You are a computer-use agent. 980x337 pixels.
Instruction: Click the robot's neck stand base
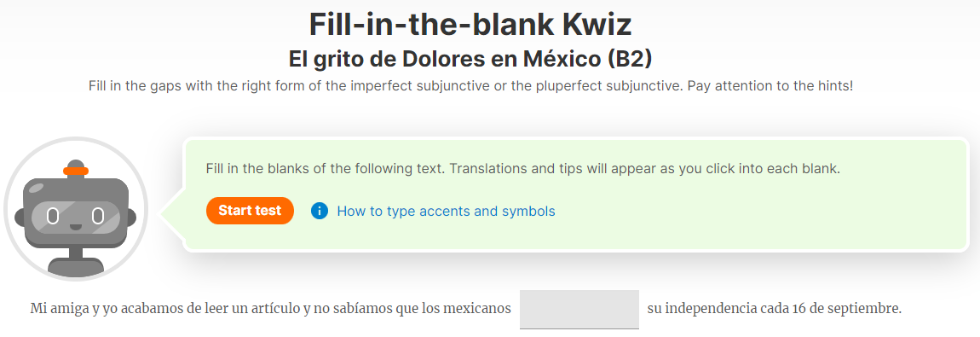coord(76,261)
